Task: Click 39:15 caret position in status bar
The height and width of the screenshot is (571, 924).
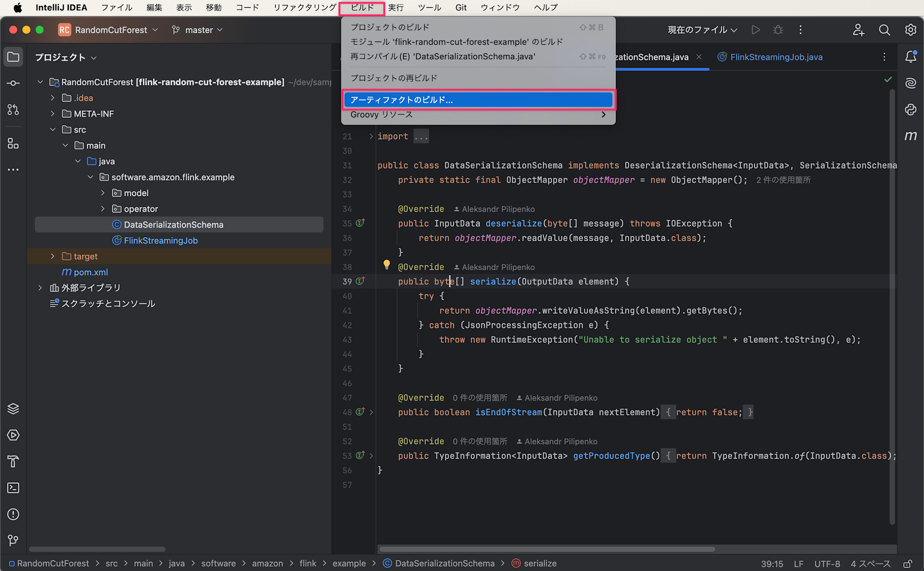Action: (772, 564)
